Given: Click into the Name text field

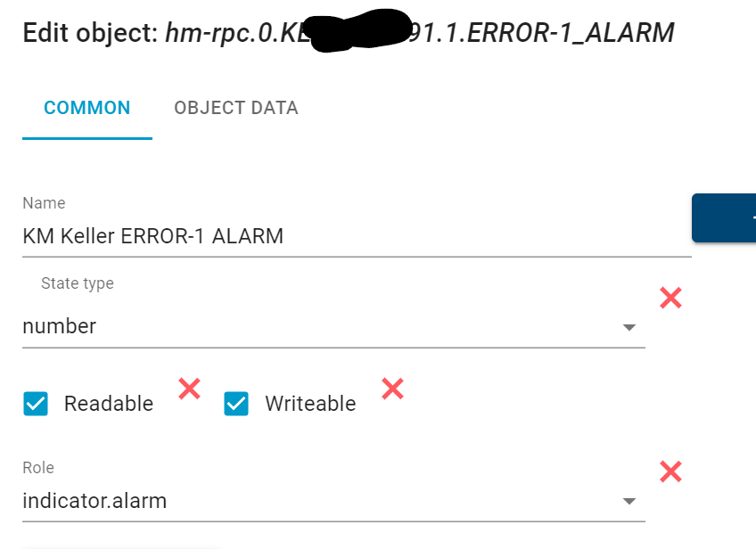Looking at the screenshot, I should tap(357, 236).
